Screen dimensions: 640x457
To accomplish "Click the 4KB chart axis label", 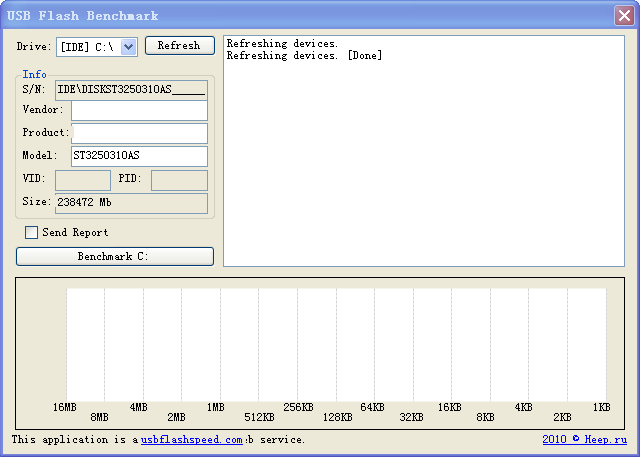I will pyautogui.click(x=524, y=407).
